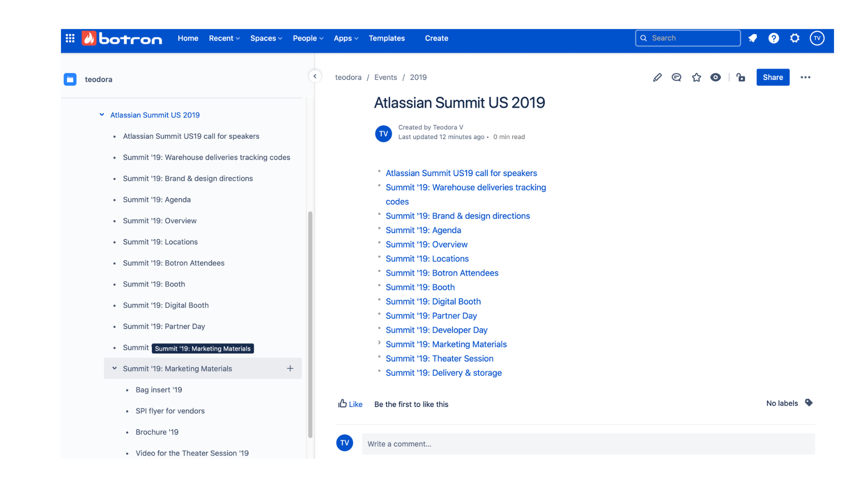Select Brand & design directions in sidebar
This screenshot has width=868, height=488.
[188, 178]
